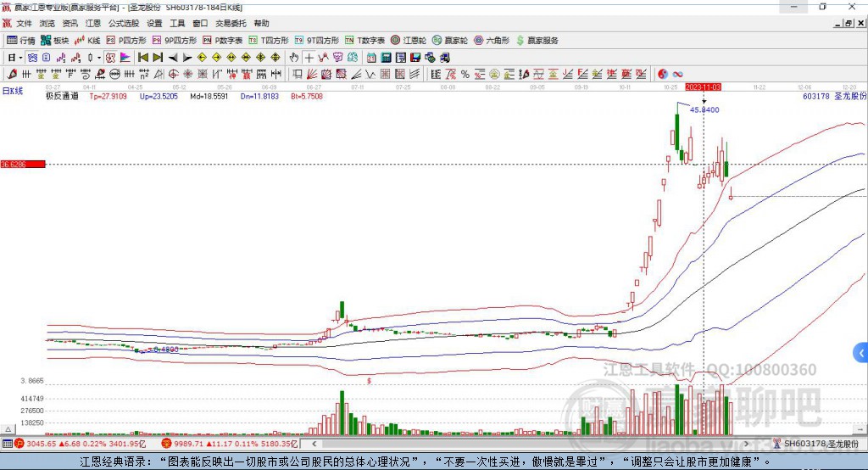Click the red floppy save icon
The image size is (868, 470).
pos(415,58)
